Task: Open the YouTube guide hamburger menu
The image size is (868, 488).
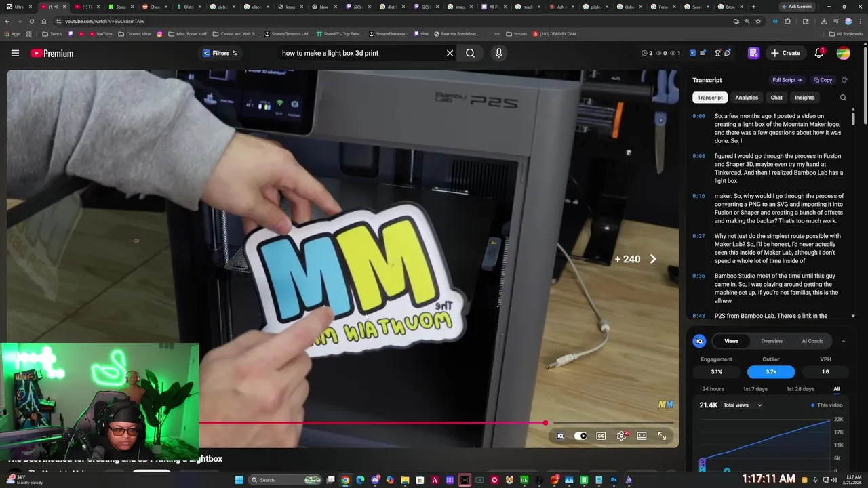Action: pyautogui.click(x=15, y=53)
